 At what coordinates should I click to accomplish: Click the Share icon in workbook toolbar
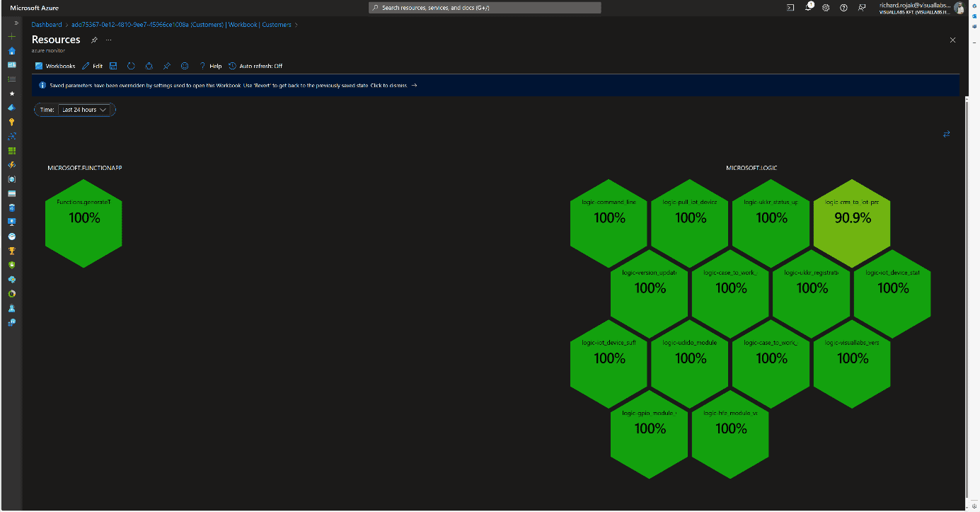(149, 66)
